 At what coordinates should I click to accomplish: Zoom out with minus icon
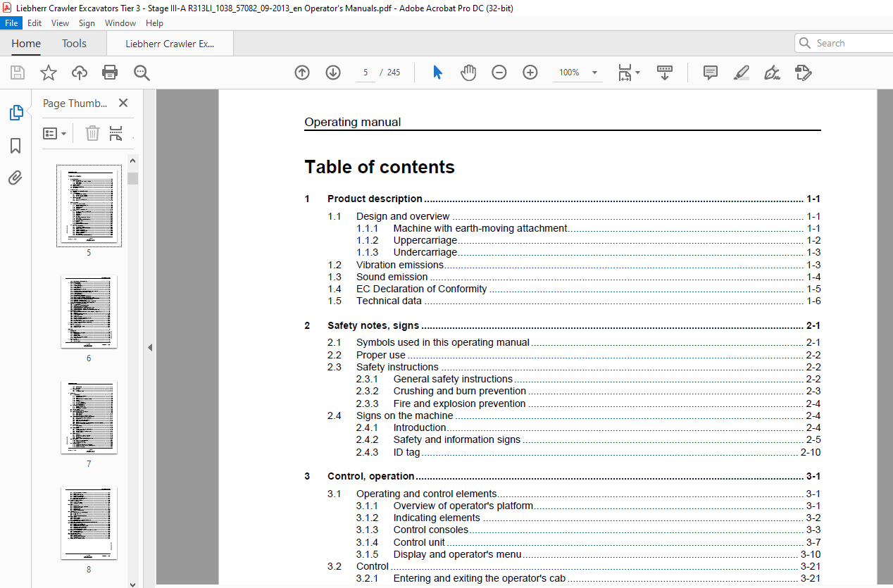click(499, 73)
